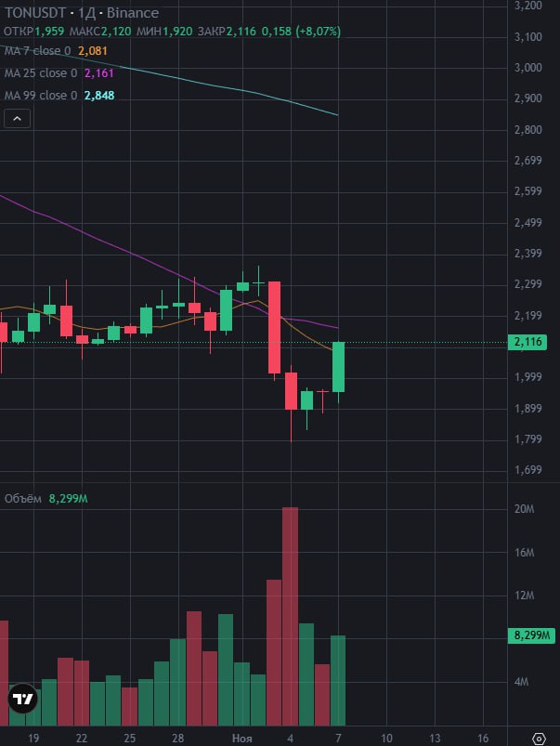Click the TradingView logo icon
This screenshot has height=746, width=560.
[22, 700]
